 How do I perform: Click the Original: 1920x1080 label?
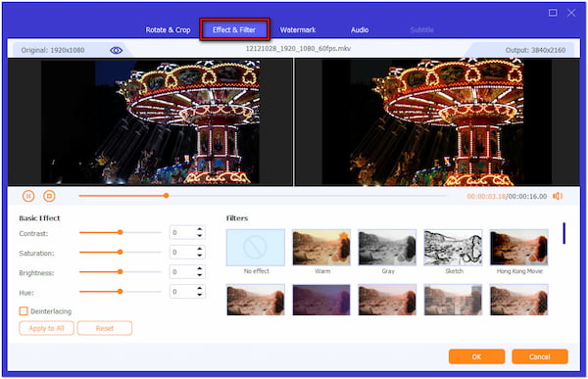click(x=53, y=50)
